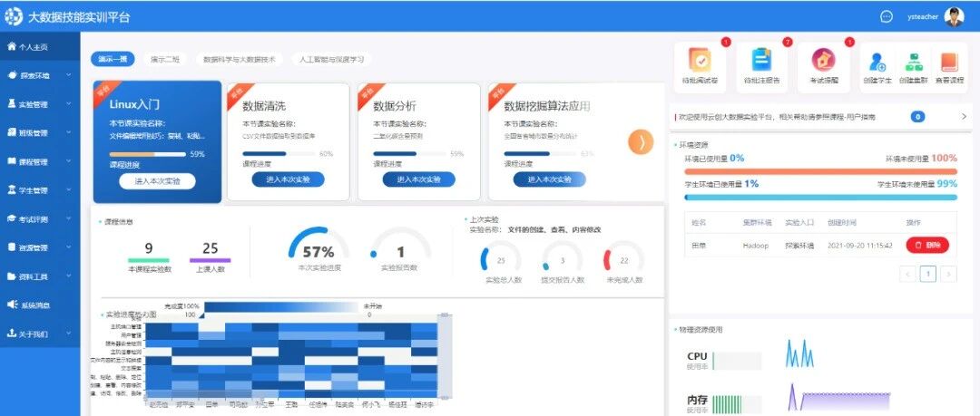Click the 创建学生 add-user icon
Image resolution: width=980 pixels, height=416 pixels.
[x=877, y=62]
